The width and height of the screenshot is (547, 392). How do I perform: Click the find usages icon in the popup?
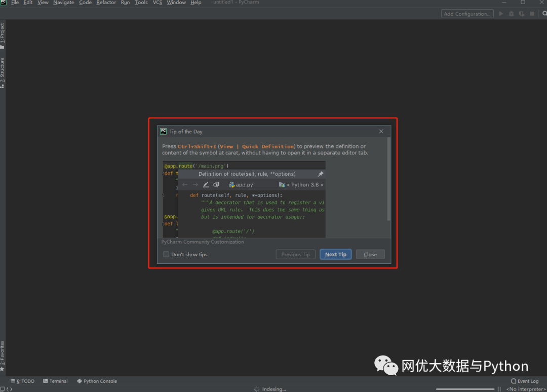click(216, 184)
